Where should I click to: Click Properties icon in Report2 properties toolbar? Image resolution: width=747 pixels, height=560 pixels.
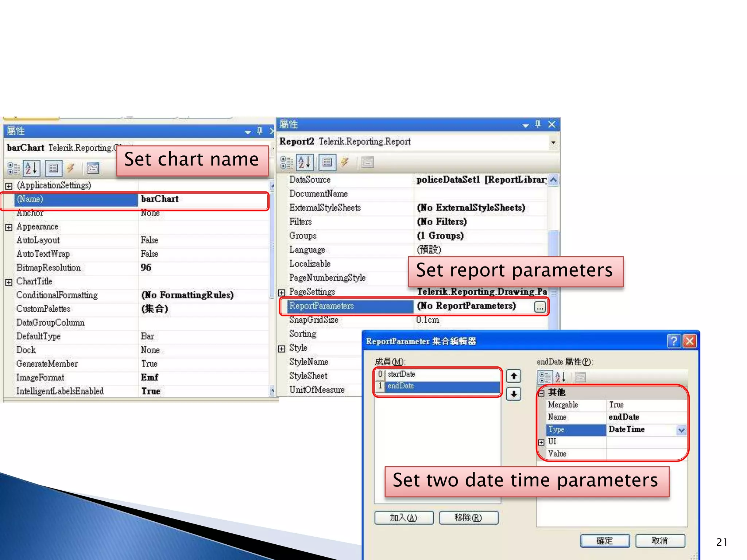[x=327, y=162]
